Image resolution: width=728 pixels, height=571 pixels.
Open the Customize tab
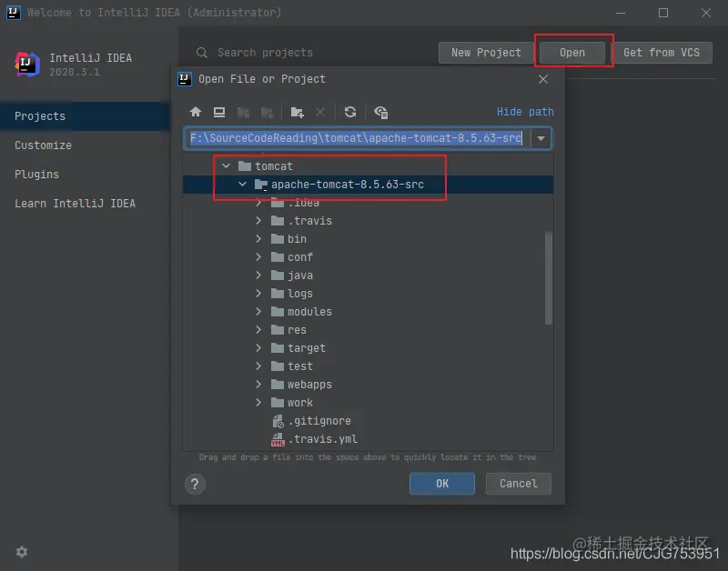[x=43, y=145]
